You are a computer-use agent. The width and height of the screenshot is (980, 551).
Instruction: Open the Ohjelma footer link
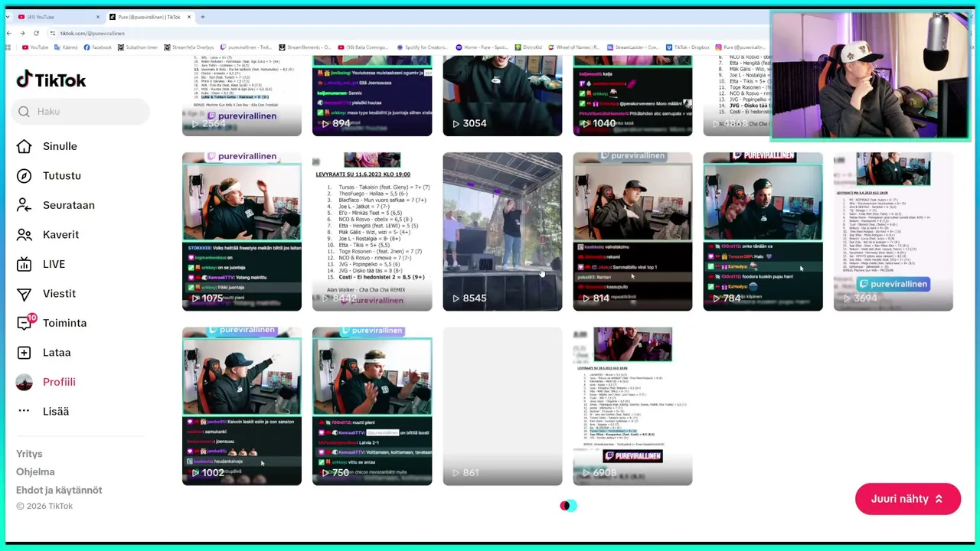(35, 472)
